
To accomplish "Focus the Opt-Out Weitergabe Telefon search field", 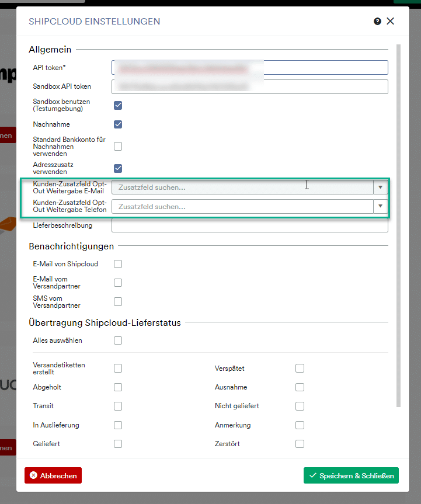I will 242,206.
